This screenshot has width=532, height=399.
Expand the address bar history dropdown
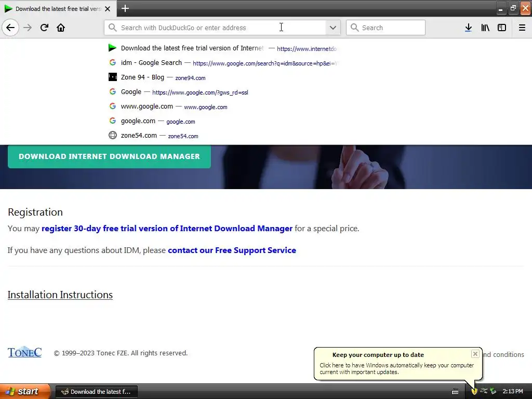coord(333,28)
